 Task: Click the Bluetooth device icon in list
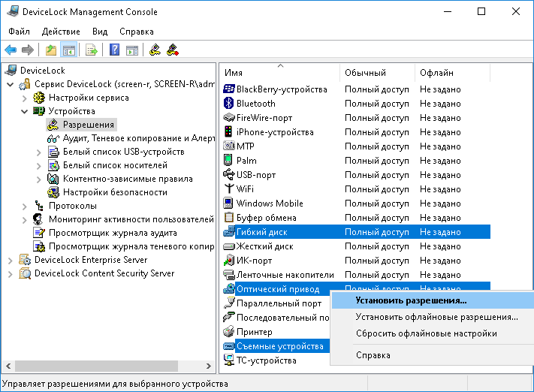click(x=230, y=104)
